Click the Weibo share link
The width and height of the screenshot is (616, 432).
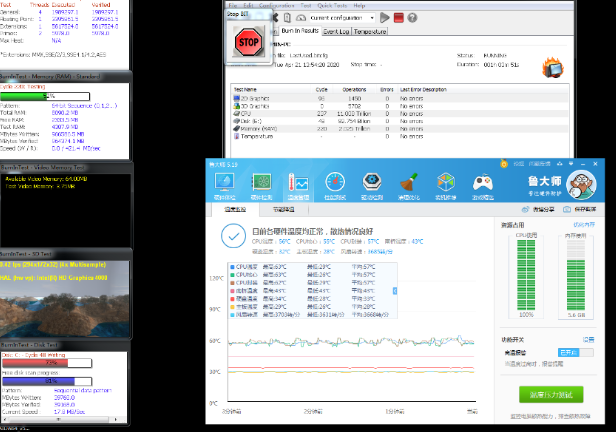(538, 209)
